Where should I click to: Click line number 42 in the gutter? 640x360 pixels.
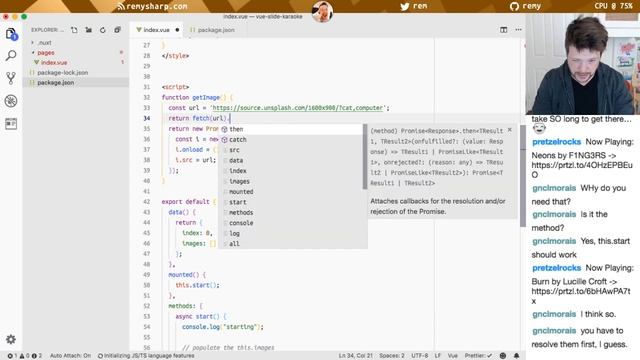pyautogui.click(x=147, y=202)
